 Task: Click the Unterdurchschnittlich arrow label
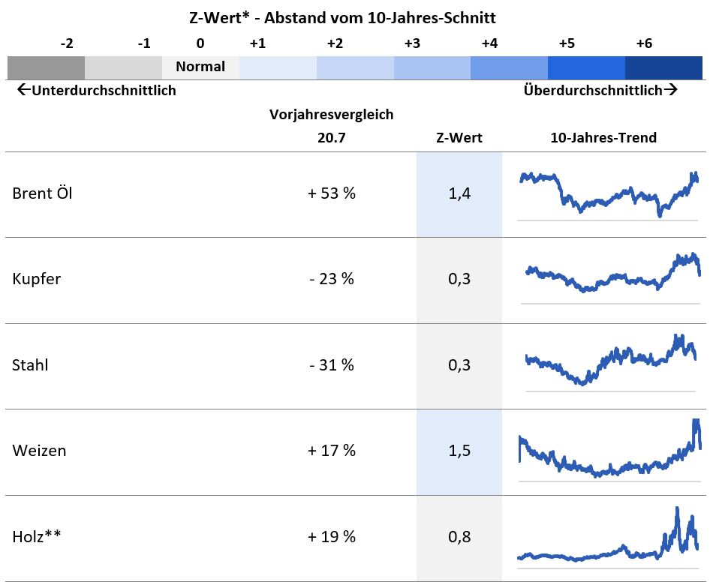coord(96,91)
